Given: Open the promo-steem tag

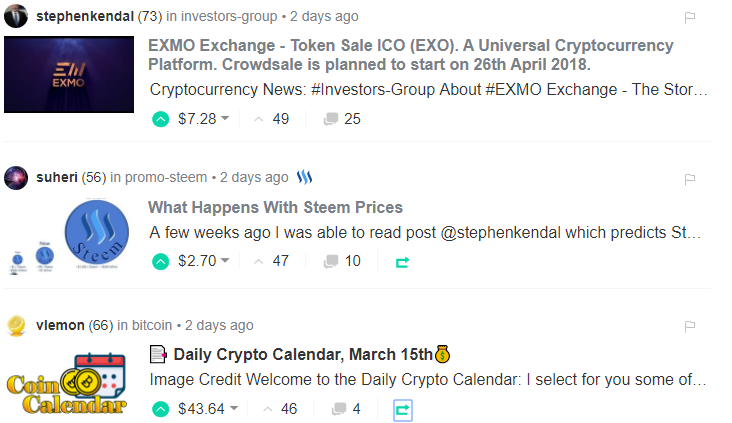Looking at the screenshot, I should click(x=166, y=177).
